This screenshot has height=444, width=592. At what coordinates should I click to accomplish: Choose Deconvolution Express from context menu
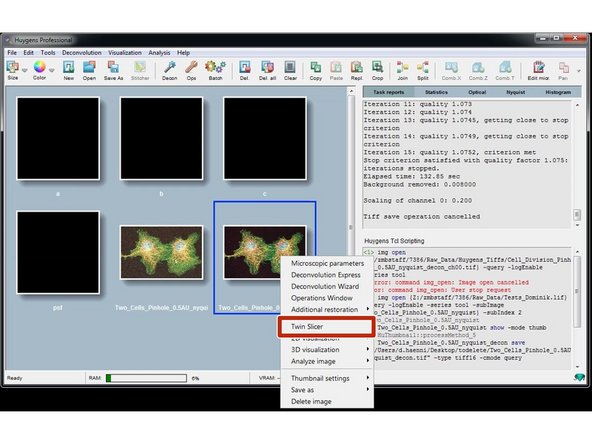click(x=325, y=275)
